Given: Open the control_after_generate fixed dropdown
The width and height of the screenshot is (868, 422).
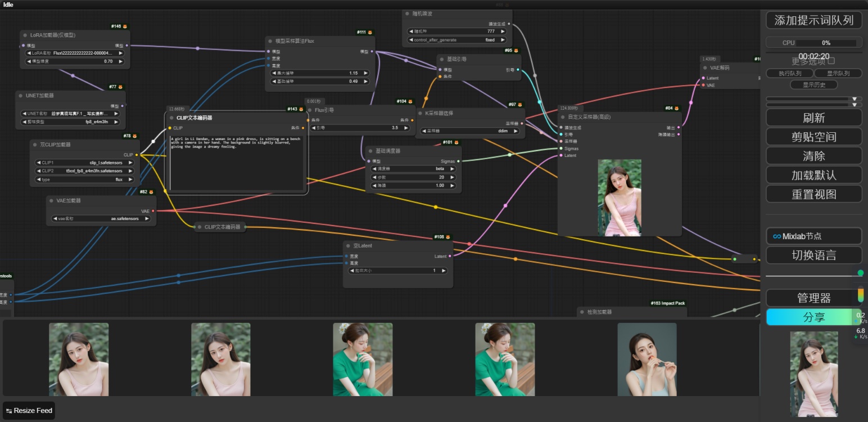Looking at the screenshot, I should pos(456,40).
